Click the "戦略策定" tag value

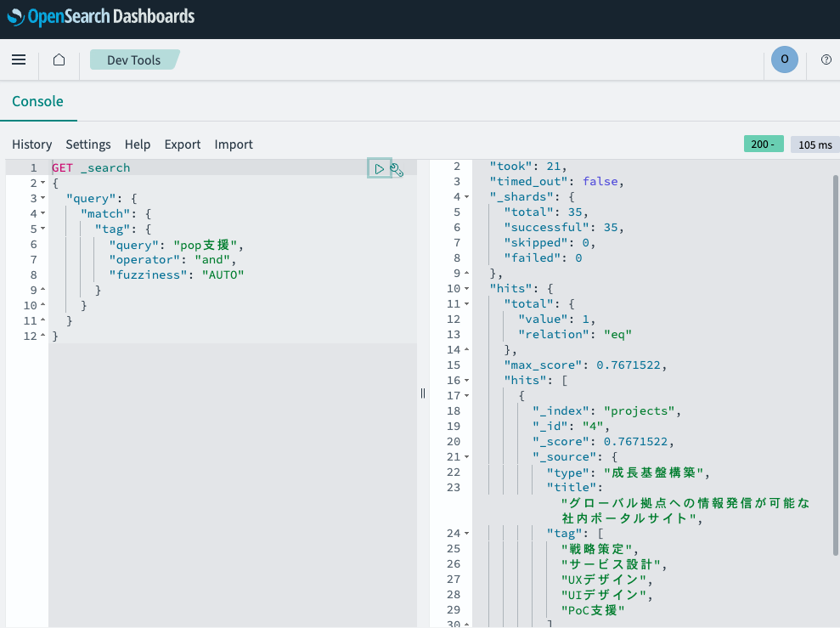[596, 549]
